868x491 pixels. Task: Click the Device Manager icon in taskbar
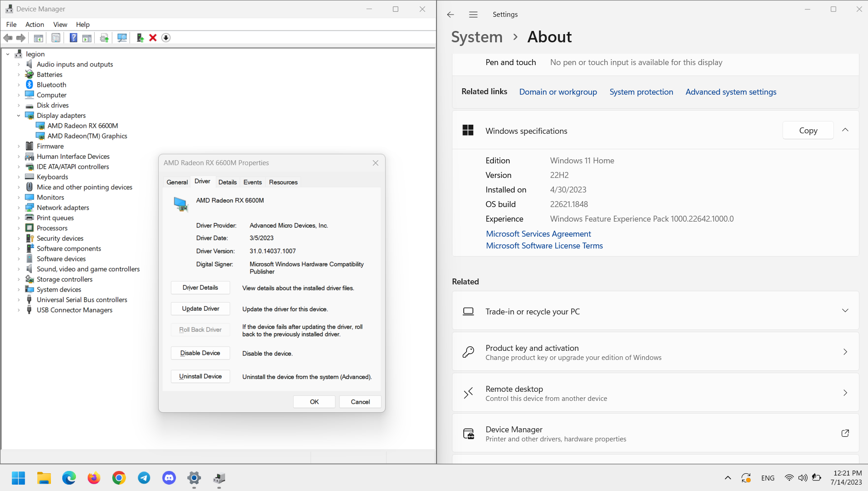point(219,478)
